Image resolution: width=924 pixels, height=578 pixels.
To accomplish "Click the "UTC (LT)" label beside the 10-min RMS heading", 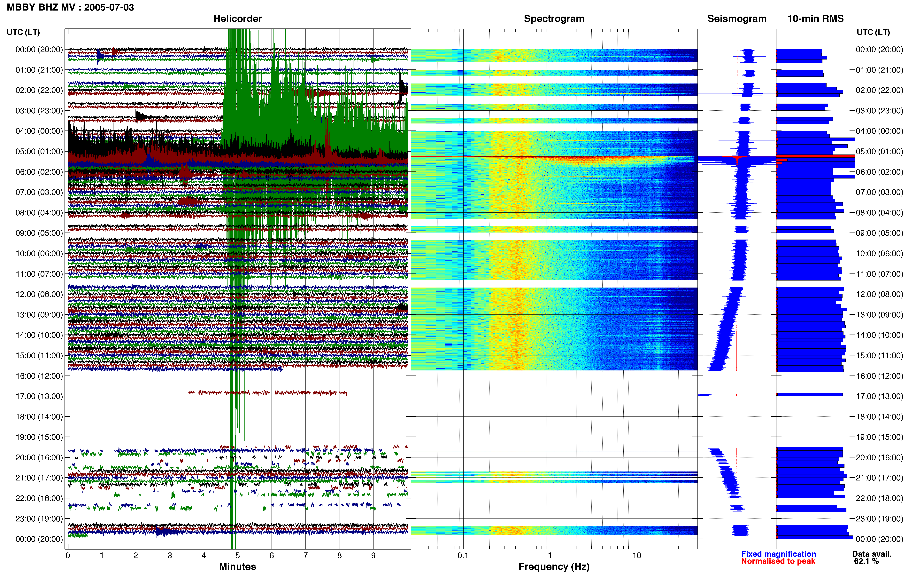I will [x=873, y=32].
